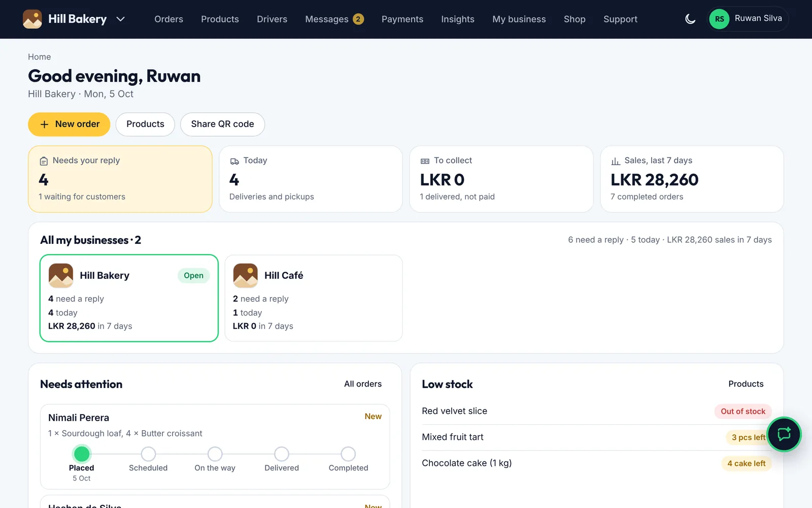Select the Placed progress marker
This screenshot has height=508, width=812.
click(x=82, y=454)
